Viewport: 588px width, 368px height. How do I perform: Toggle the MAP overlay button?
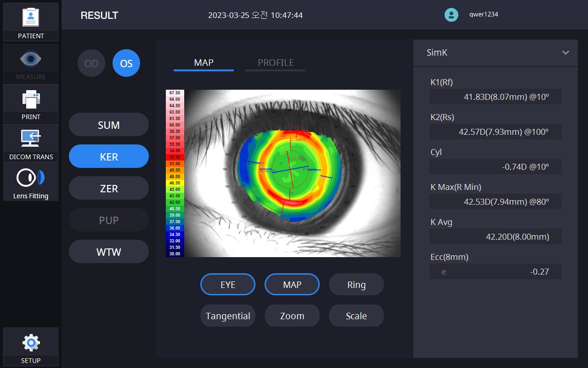(292, 285)
